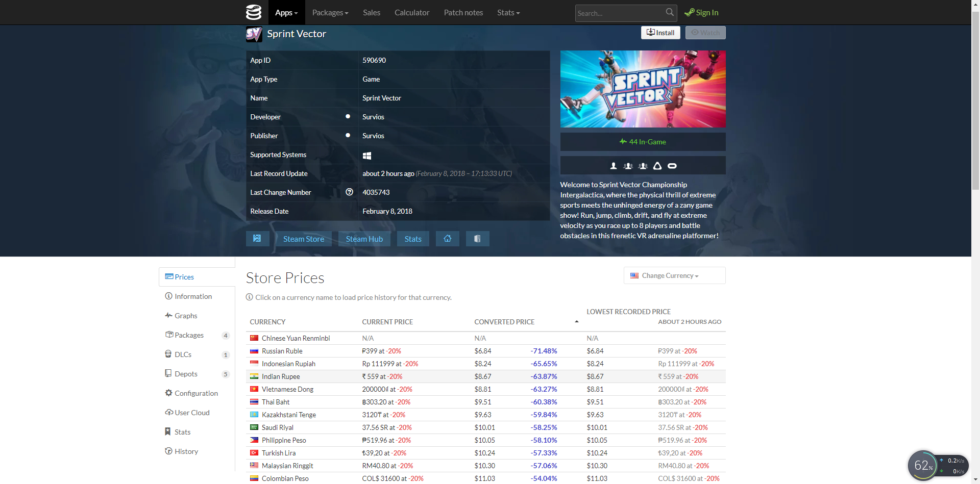Click the Windows icon under Supported Systems

point(367,156)
